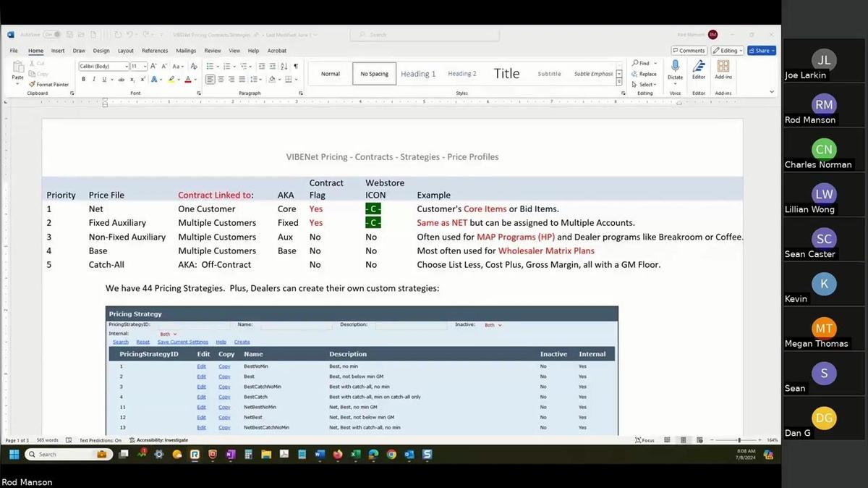Screen dimensions: 868x488
Task: Toggle the No Spacing style
Action: point(374,73)
